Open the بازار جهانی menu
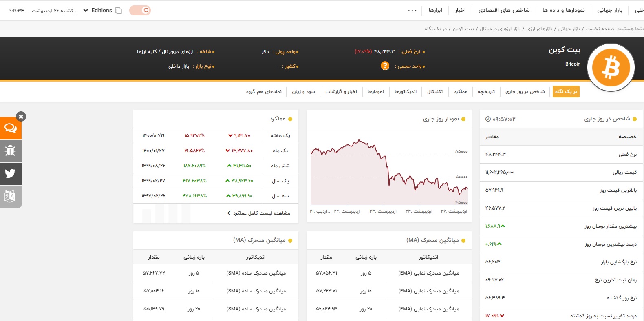Image resolution: width=644 pixels, height=321 pixels. pos(609,10)
